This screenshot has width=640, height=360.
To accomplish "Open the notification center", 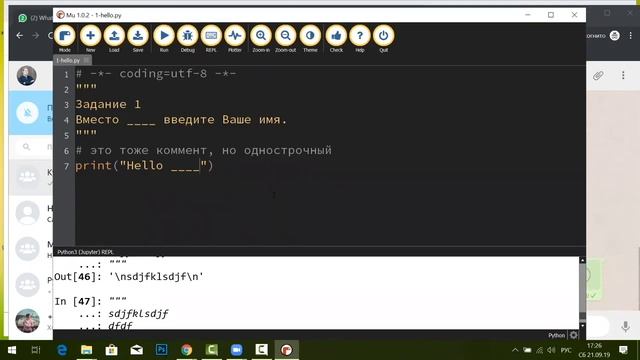I will (623, 350).
